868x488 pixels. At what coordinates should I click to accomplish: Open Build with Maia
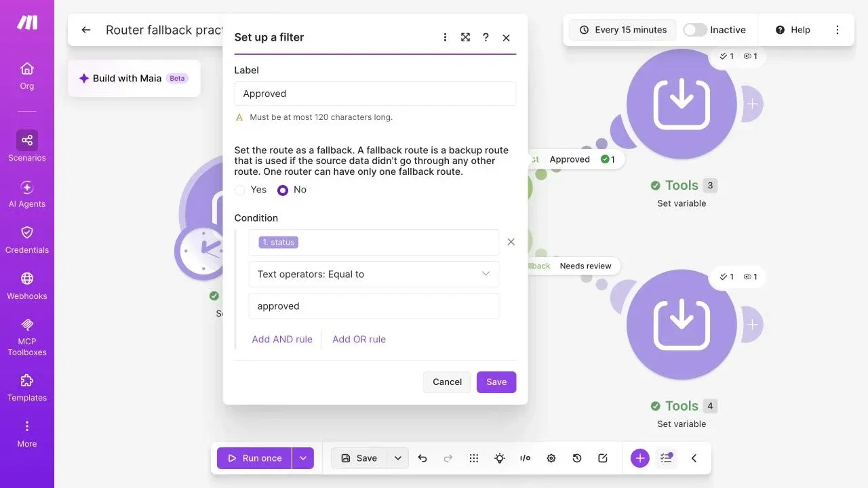(134, 79)
